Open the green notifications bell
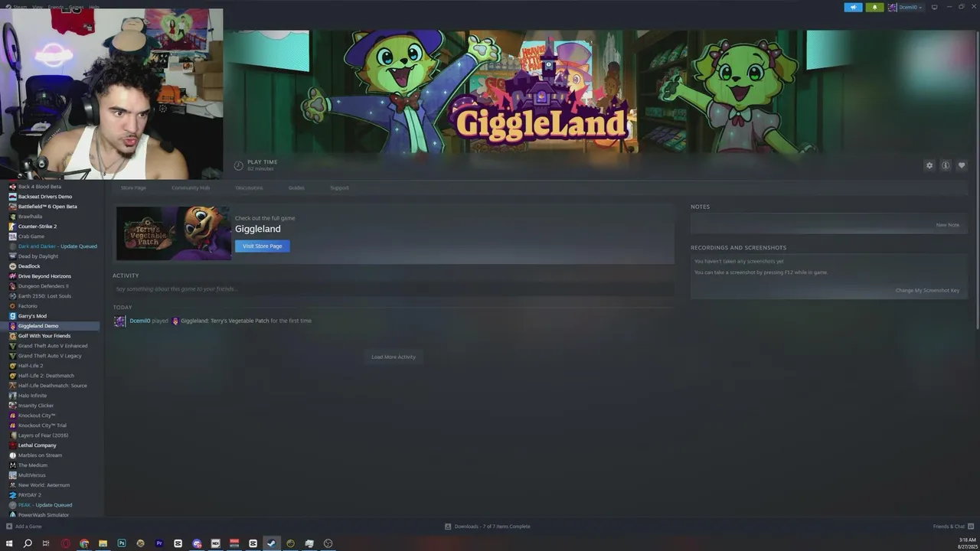Screen dimensions: 980x551 click(x=874, y=7)
